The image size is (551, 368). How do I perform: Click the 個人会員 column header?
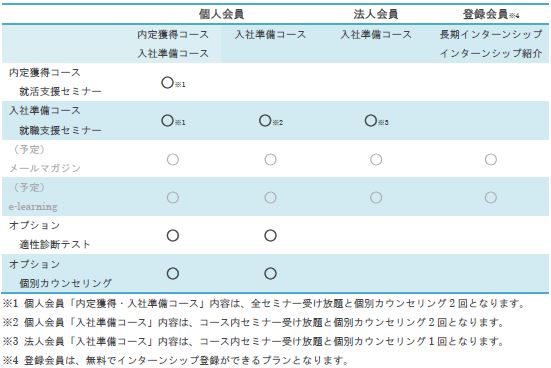[x=221, y=14]
